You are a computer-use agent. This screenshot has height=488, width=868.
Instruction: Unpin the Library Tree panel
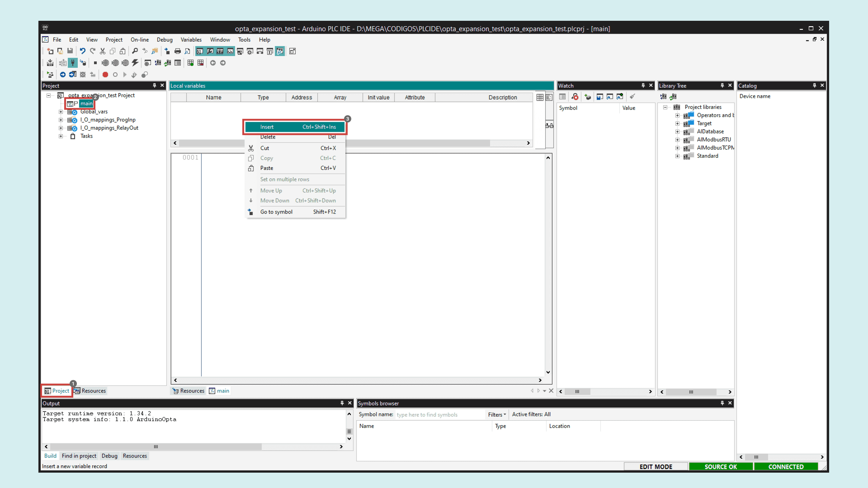[722, 85]
